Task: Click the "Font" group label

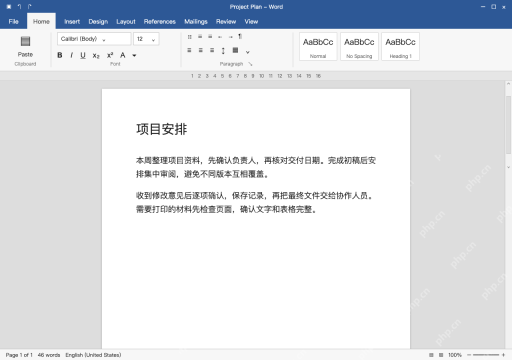Action: click(115, 64)
